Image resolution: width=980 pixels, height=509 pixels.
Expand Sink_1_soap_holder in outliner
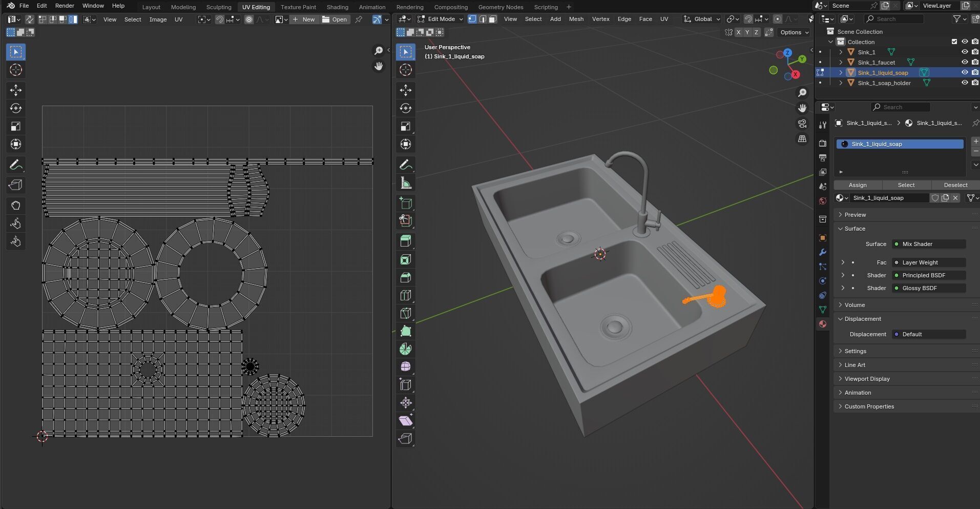(x=841, y=83)
